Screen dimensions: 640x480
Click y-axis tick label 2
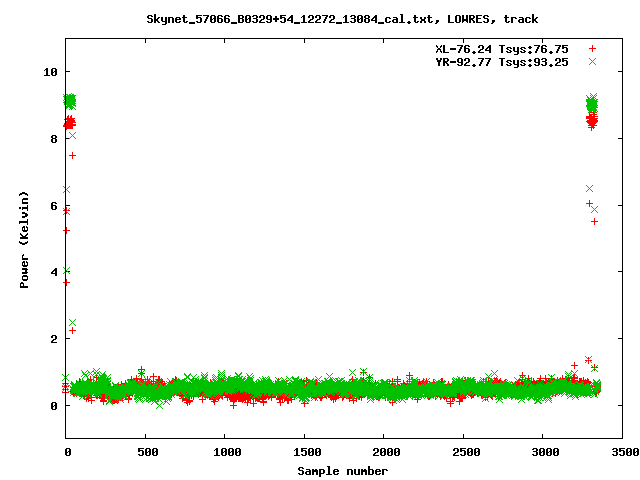pos(54,339)
